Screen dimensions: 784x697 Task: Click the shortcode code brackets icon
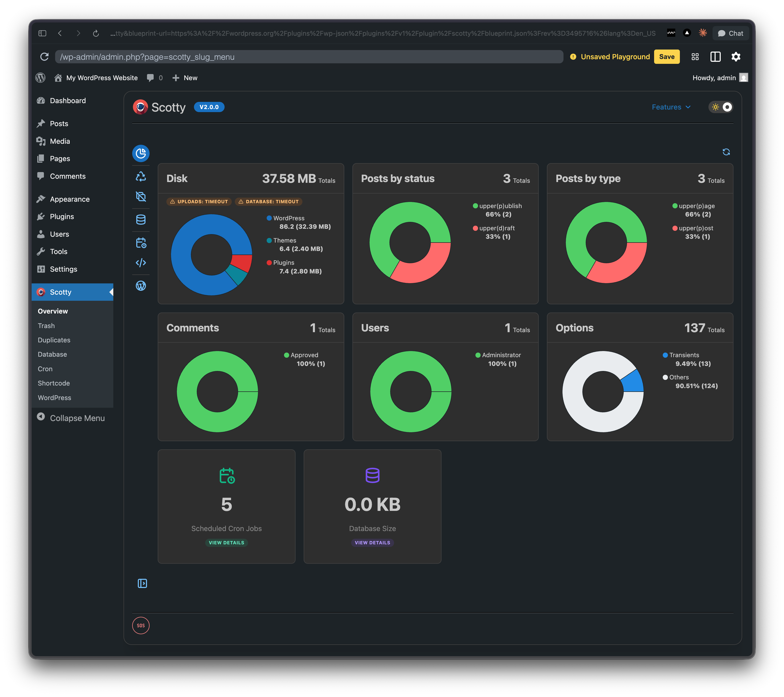pos(141,263)
